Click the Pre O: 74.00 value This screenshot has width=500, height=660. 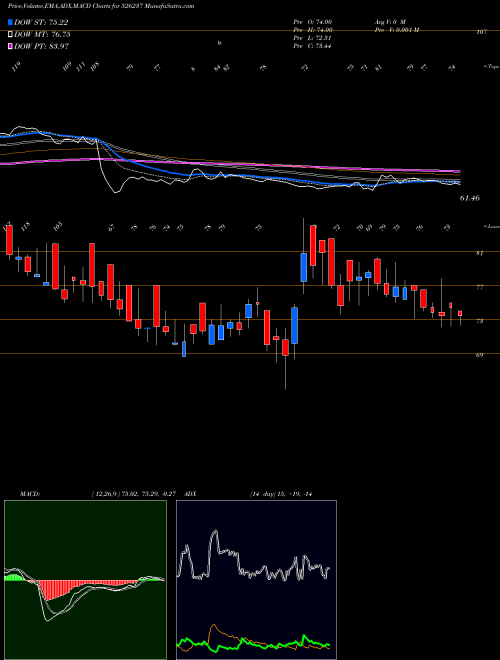[313, 22]
